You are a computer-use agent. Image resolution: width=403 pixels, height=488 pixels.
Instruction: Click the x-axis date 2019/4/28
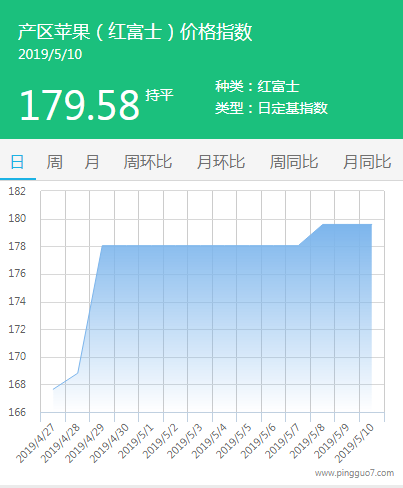tap(60, 444)
